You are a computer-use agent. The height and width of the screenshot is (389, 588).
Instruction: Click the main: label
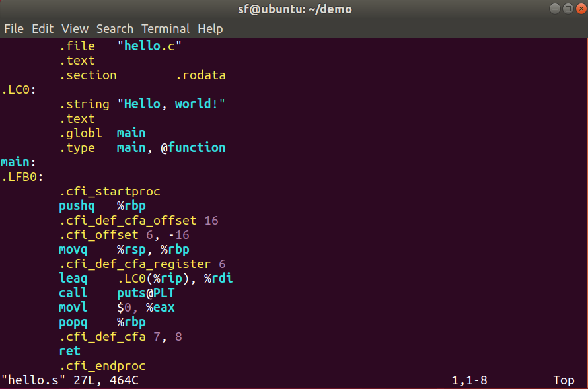[18, 162]
